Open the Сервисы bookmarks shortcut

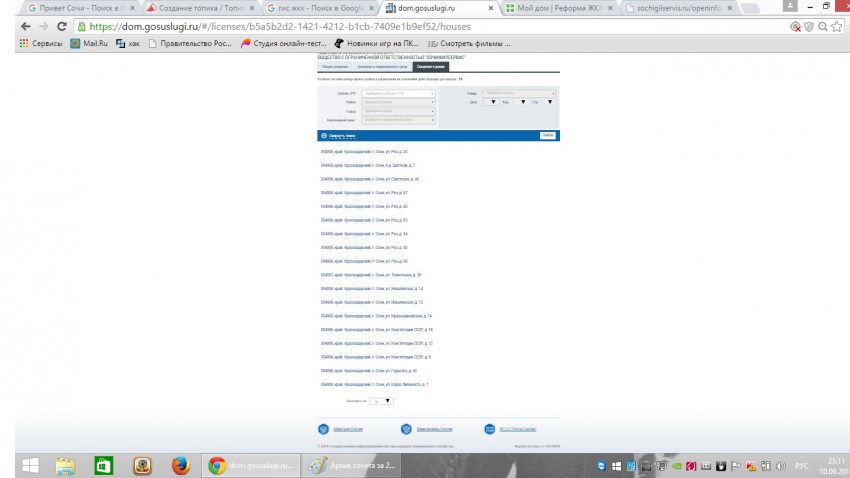click(41, 44)
